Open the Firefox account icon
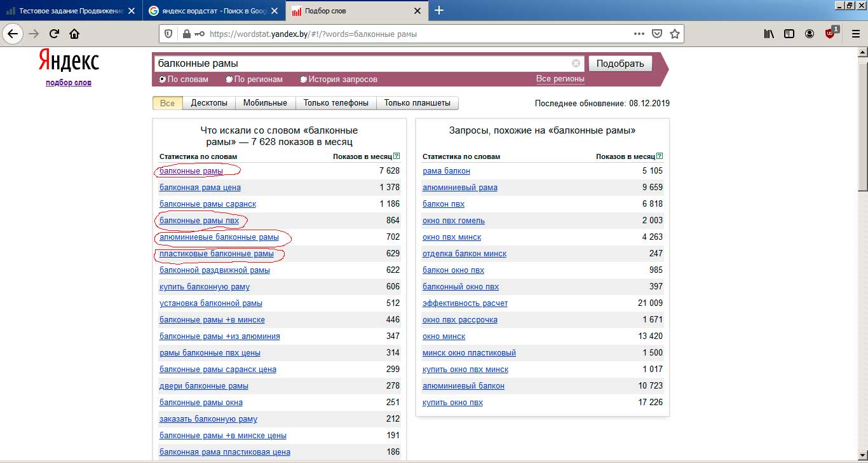Viewport: 868px width, 463px height. [x=810, y=34]
